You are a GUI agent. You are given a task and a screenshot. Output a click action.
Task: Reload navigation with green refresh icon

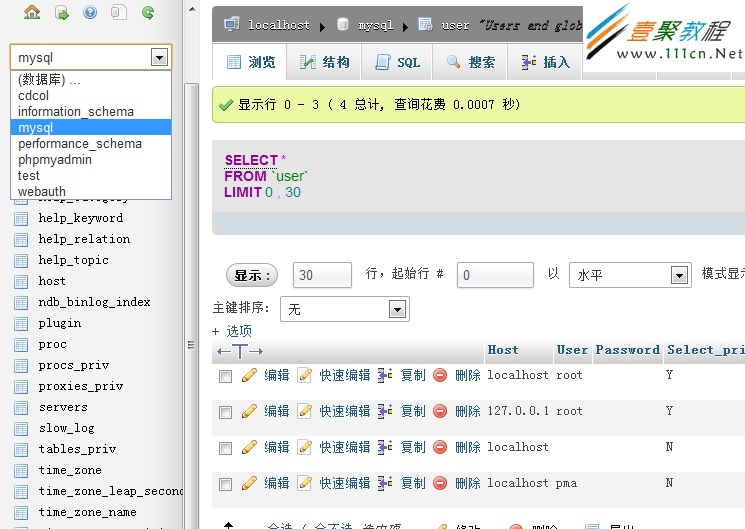148,12
